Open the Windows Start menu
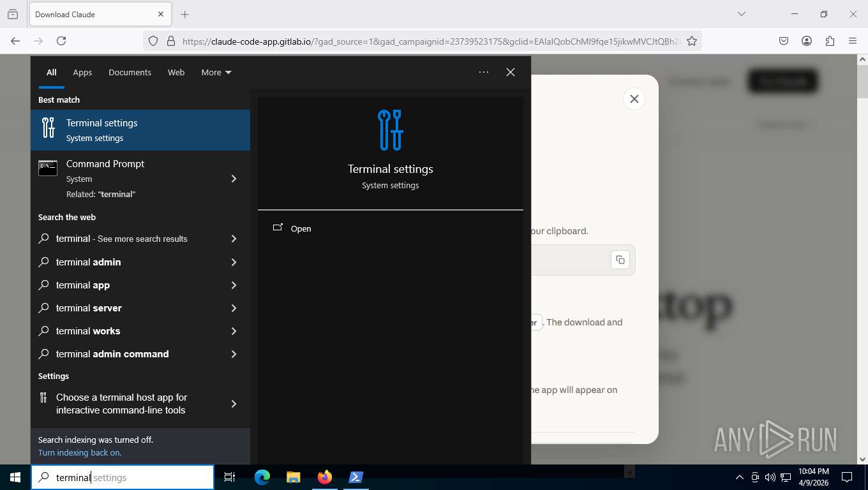The width and height of the screenshot is (868, 490). (15, 477)
